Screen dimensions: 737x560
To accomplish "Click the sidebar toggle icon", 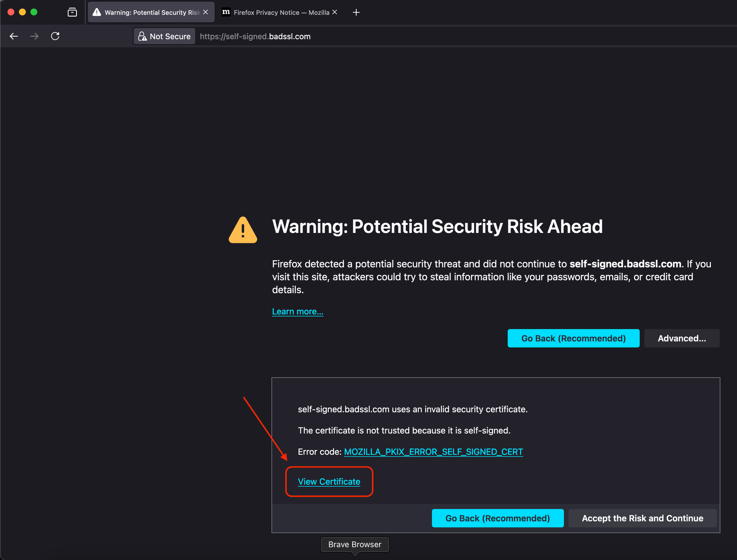I will [72, 12].
